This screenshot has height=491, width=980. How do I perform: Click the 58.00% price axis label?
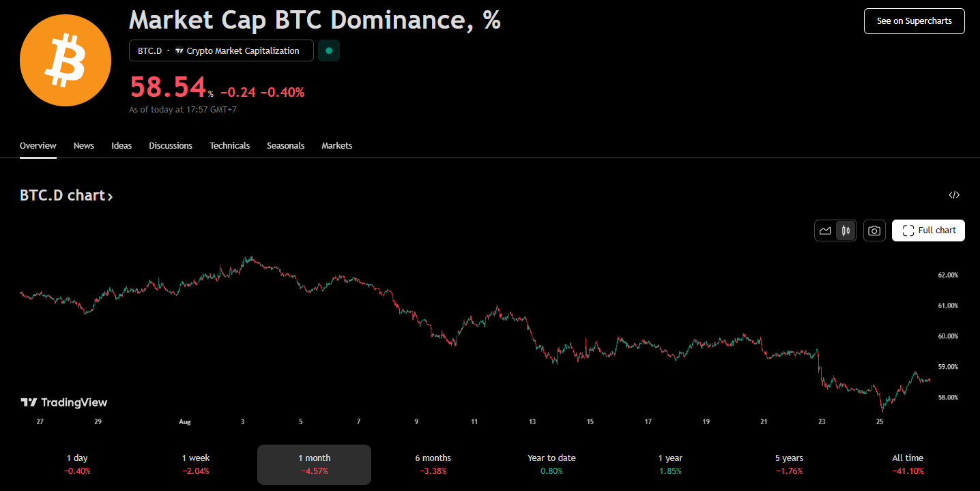click(948, 398)
